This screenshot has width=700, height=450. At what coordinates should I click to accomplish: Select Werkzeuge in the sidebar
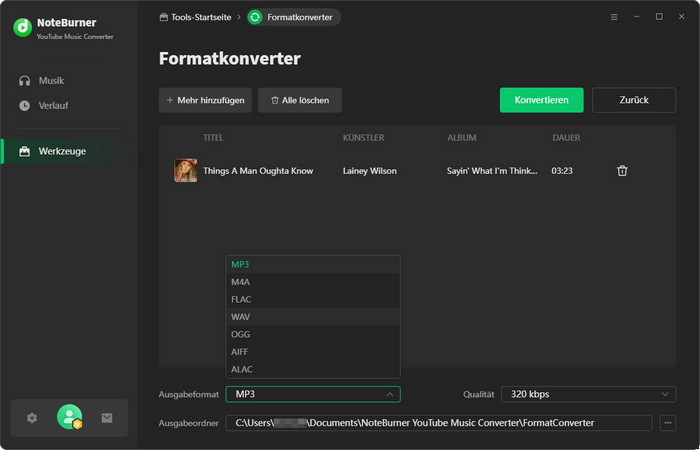click(62, 151)
